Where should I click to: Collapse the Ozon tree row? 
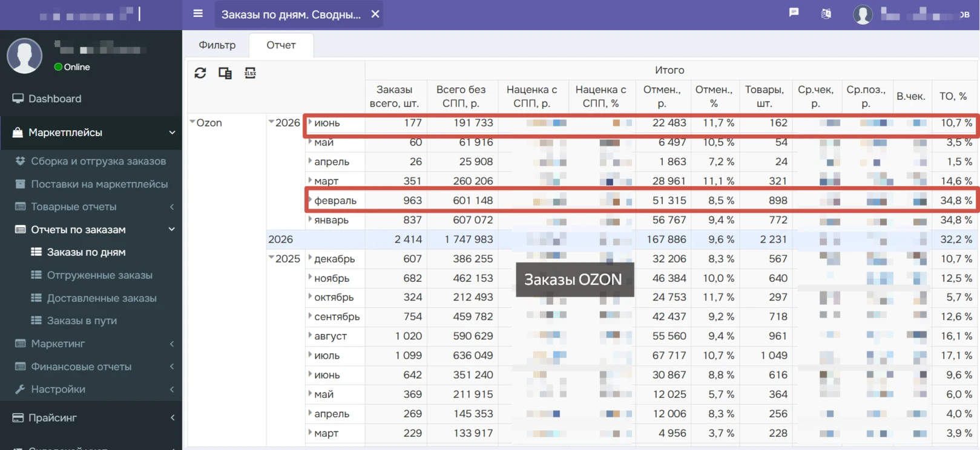[x=192, y=122]
